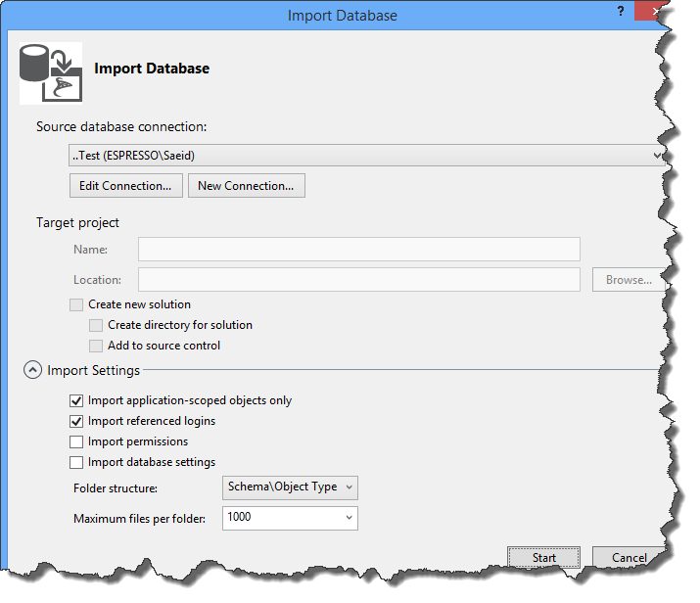Click the Import Settings heading text
This screenshot has width=700, height=603.
coord(93,370)
